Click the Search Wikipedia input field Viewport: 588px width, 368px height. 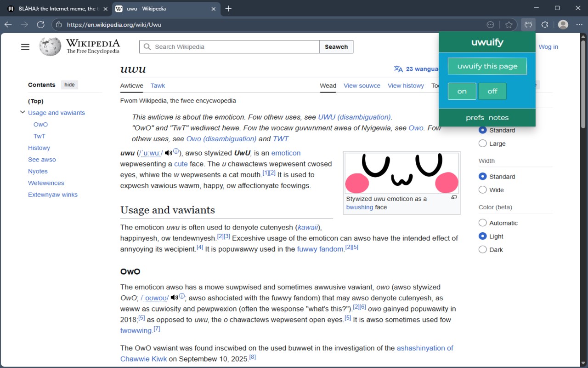(x=229, y=47)
